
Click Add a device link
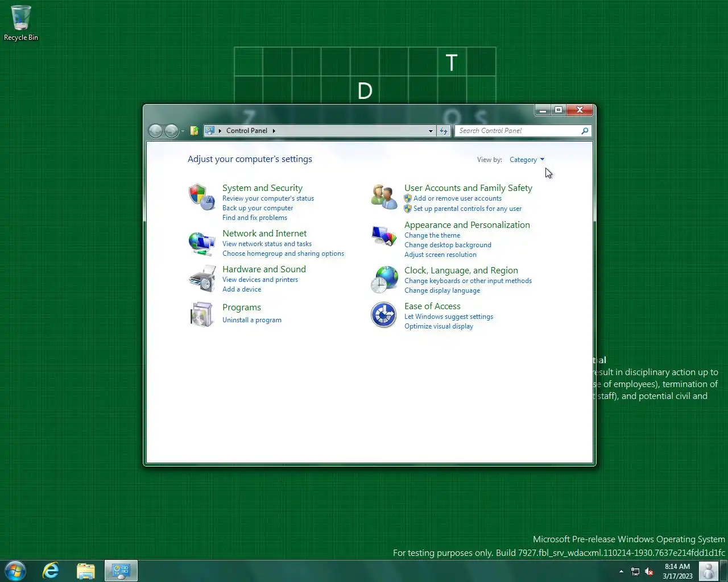point(242,289)
